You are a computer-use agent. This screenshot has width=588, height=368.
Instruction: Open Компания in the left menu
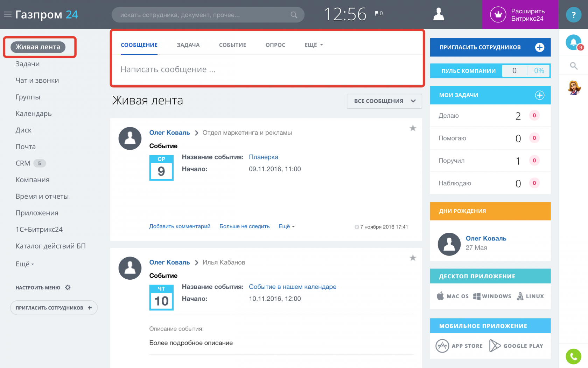pos(33,180)
